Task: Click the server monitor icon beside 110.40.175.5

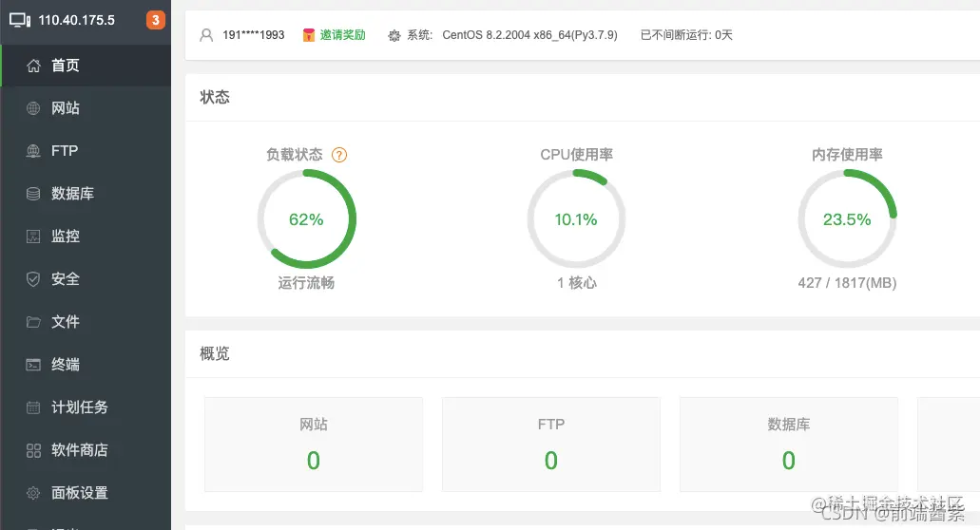Action: [x=20, y=20]
